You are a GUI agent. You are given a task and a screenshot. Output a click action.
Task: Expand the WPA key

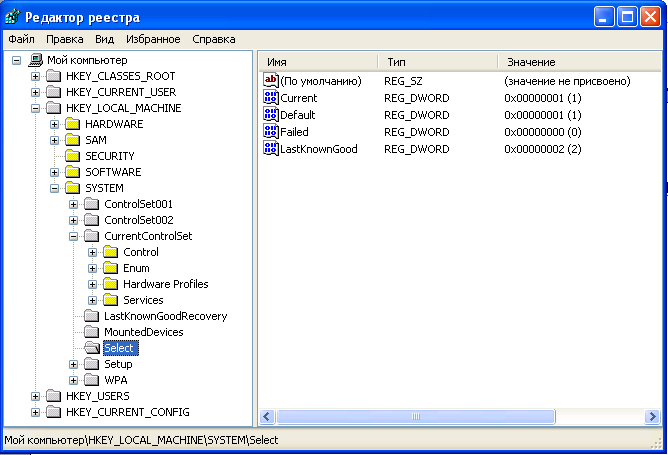pos(73,380)
